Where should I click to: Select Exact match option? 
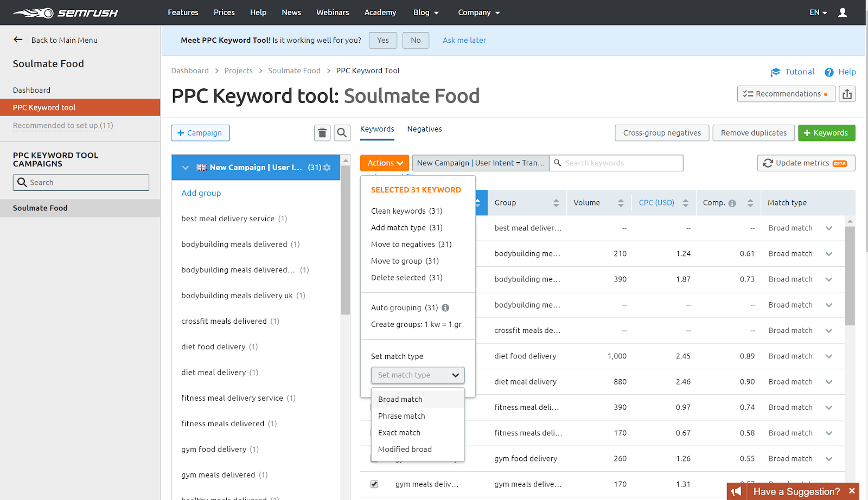pyautogui.click(x=418, y=433)
